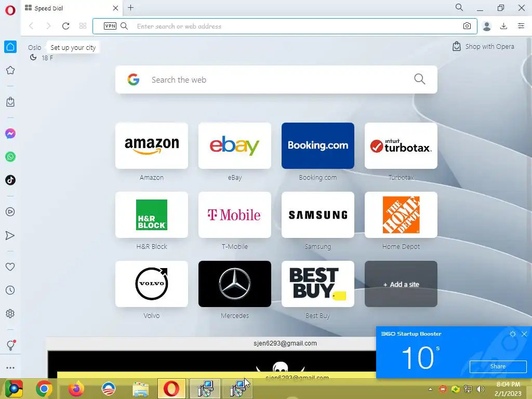The height and width of the screenshot is (399, 532).
Task: Open WhatsApp in sidebar
Action: pos(10,157)
